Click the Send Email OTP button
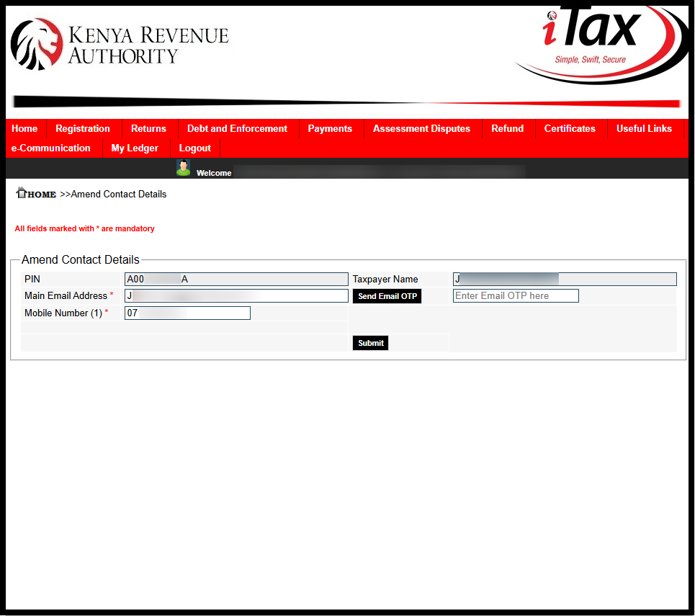 click(x=387, y=296)
